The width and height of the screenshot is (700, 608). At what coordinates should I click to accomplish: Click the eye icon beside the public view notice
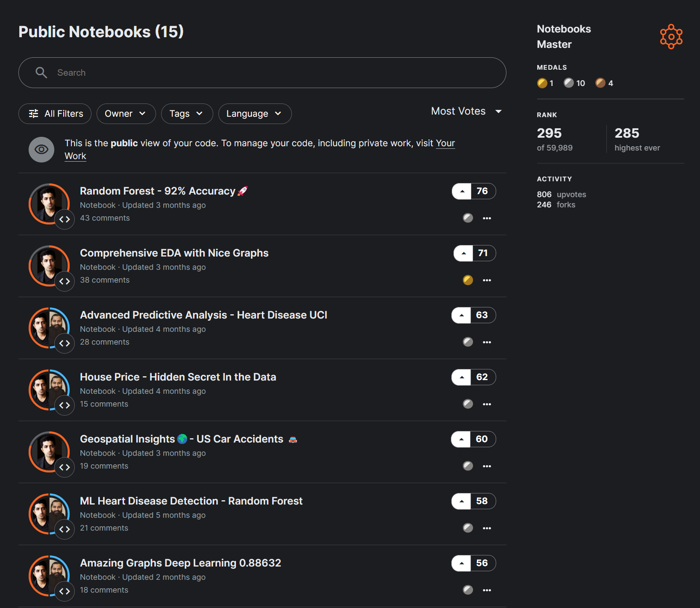coord(41,149)
